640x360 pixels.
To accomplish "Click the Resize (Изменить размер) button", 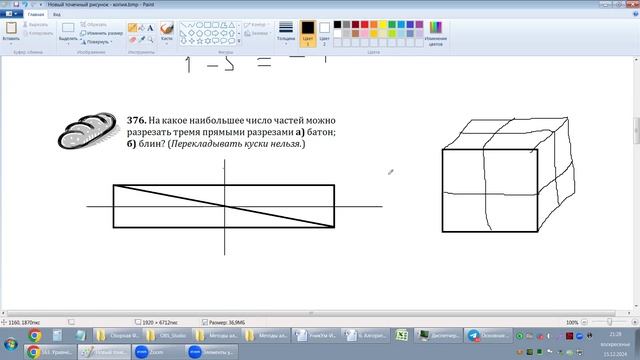I will coord(101,33).
